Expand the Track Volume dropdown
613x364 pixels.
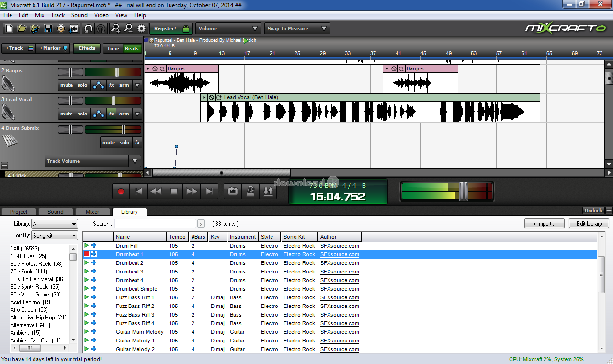point(135,161)
